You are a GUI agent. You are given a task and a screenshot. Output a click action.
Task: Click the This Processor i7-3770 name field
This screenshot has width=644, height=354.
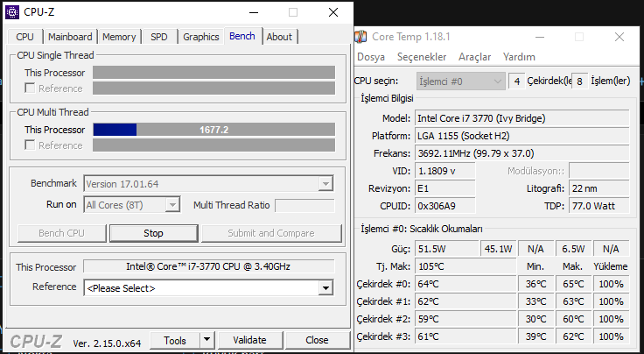pyautogui.click(x=208, y=266)
